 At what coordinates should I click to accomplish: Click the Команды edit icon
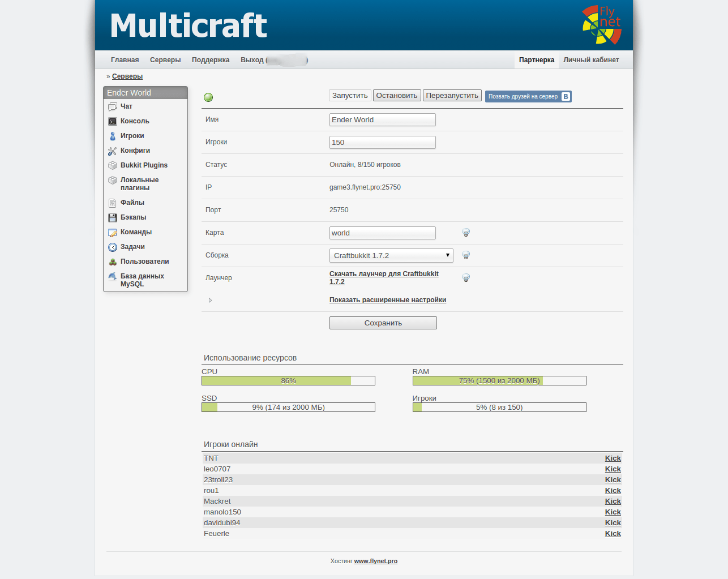113,232
